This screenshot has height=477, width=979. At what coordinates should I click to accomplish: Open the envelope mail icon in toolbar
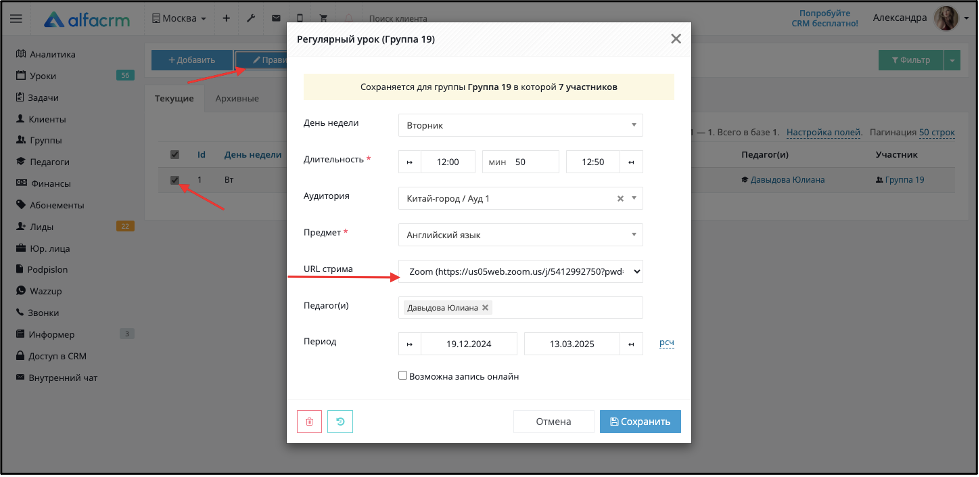(275, 19)
